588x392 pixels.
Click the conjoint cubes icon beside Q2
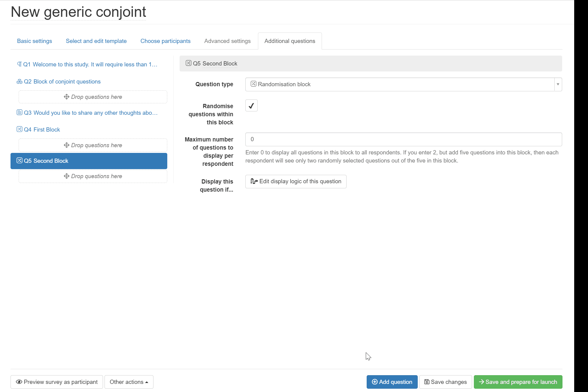pos(20,82)
